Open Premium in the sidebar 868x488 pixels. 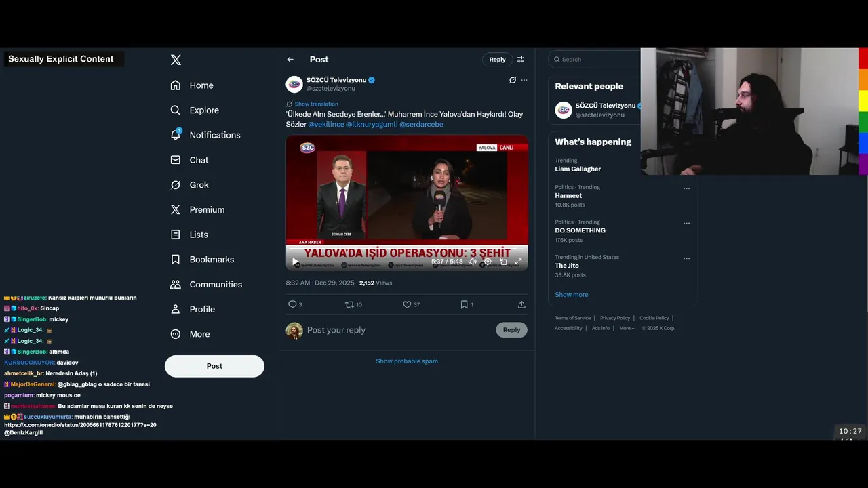[197, 210]
